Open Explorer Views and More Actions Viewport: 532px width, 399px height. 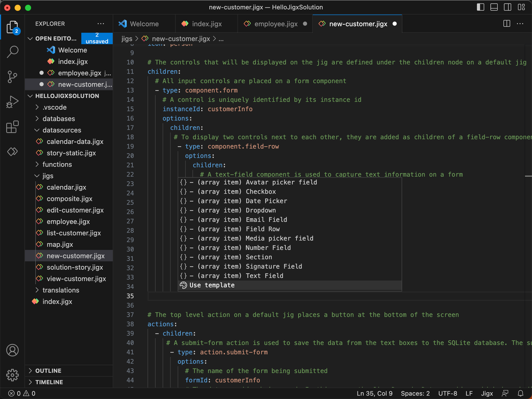click(101, 24)
